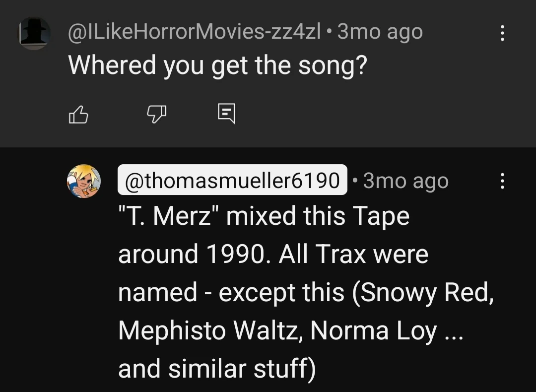Tap 'All Trax were' in the reply
The image size is (536, 392).
click(x=354, y=255)
